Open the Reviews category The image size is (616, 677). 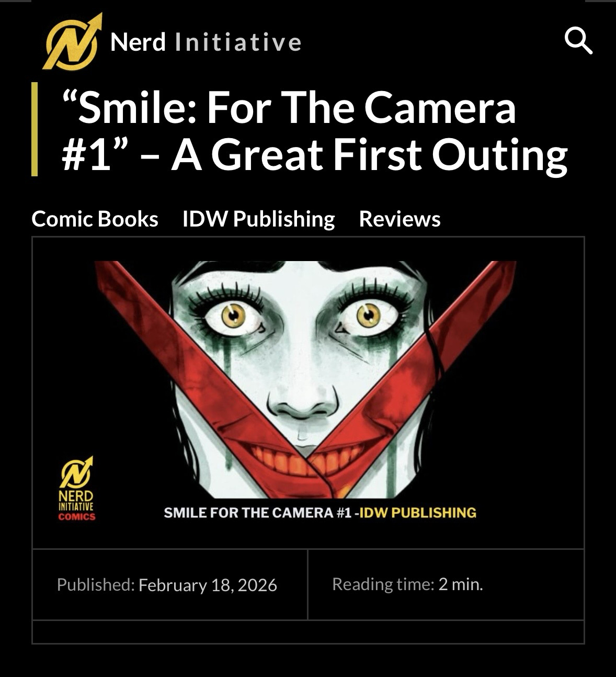[x=400, y=219]
